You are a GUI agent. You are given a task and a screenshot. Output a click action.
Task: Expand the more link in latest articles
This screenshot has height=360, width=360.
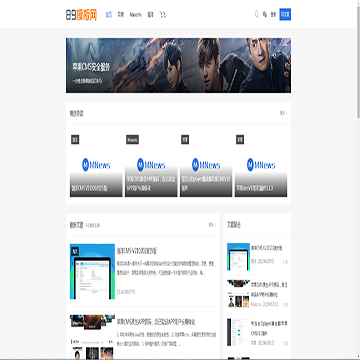click(212, 225)
